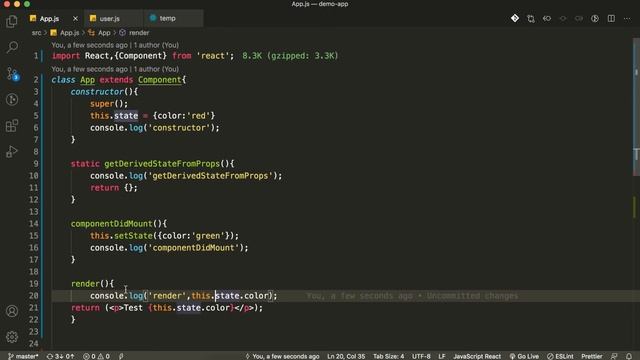Image resolution: width=640 pixels, height=360 pixels.
Task: Click the 'static' keyword on line 9
Action: pos(85,164)
